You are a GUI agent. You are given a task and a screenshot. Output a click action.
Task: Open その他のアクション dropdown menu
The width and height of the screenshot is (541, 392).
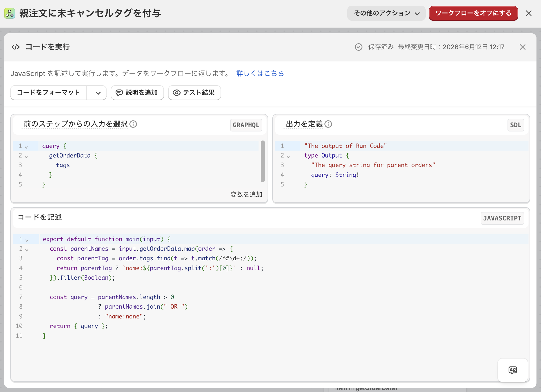(x=386, y=13)
